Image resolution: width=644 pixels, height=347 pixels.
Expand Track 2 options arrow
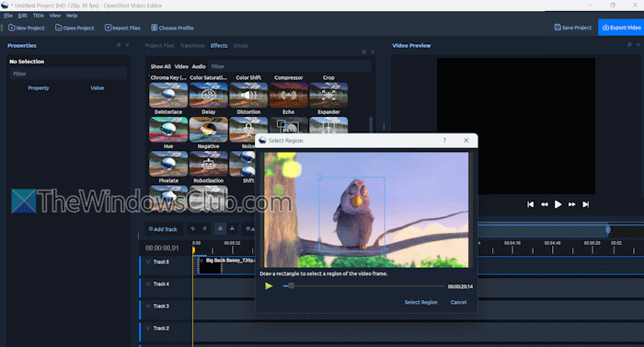coord(148,329)
